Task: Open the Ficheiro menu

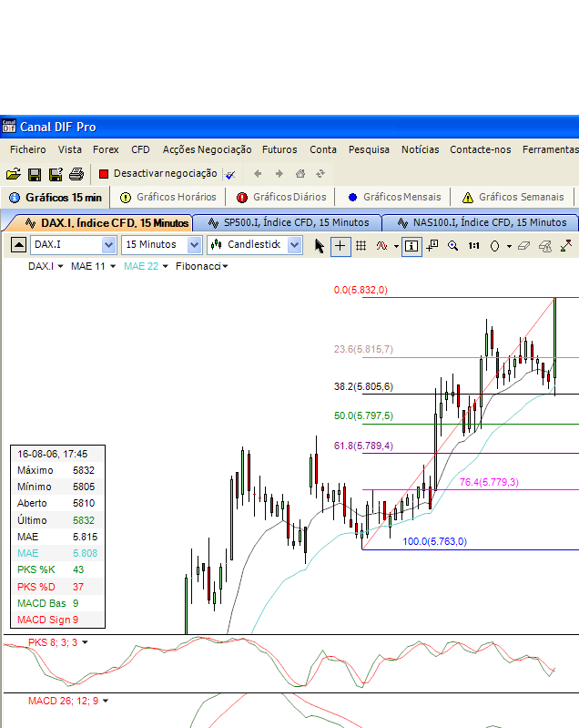Action: [x=28, y=149]
